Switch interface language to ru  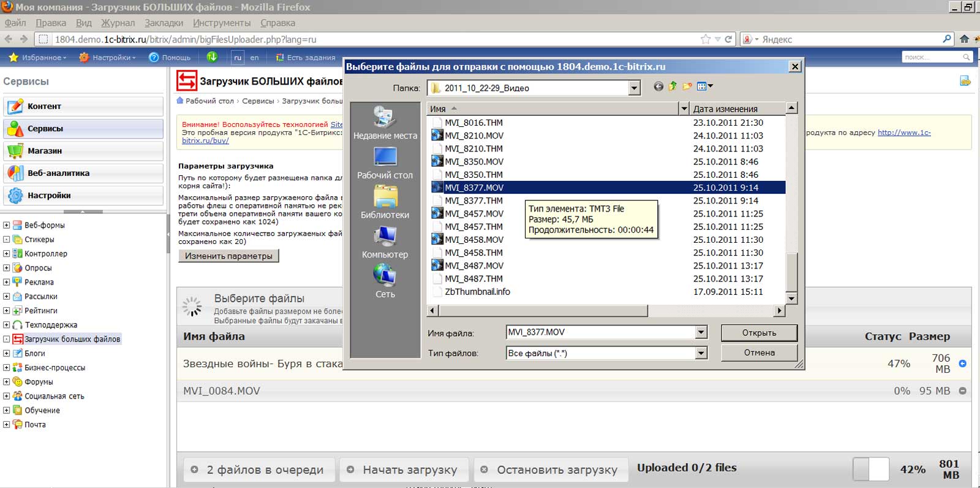pos(237,58)
